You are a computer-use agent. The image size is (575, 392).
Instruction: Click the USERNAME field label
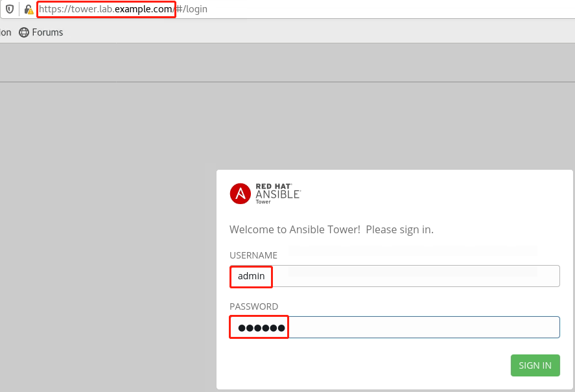click(253, 255)
